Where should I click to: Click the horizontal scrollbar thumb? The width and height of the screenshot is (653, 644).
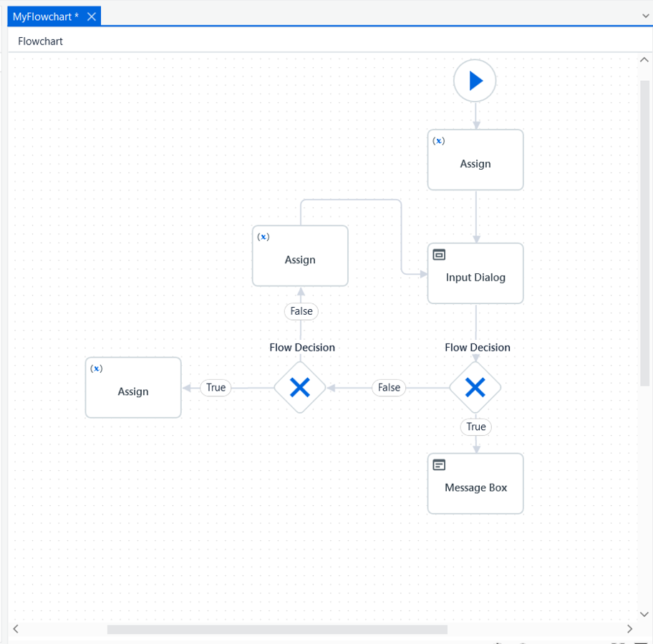[x=277, y=629]
